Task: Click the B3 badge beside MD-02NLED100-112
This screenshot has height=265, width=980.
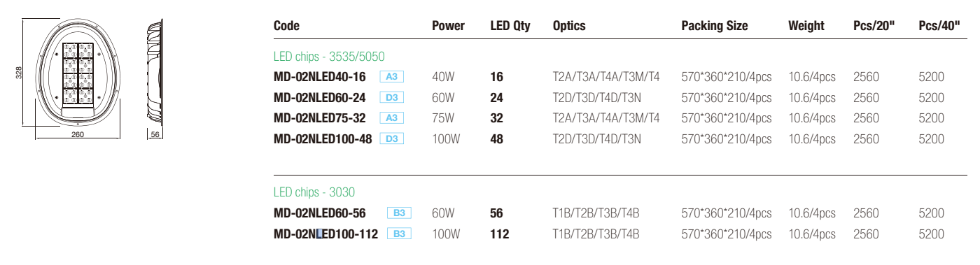Action: pyautogui.click(x=399, y=234)
